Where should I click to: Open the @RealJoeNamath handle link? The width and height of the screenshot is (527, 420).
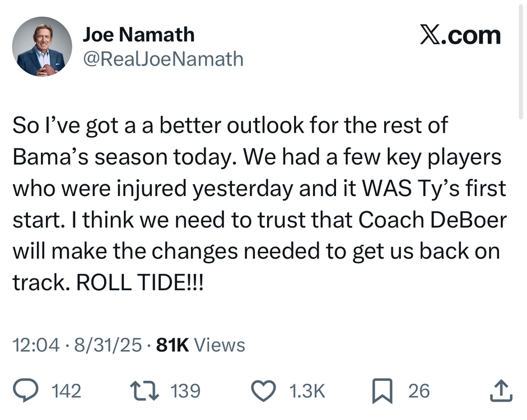tap(163, 58)
